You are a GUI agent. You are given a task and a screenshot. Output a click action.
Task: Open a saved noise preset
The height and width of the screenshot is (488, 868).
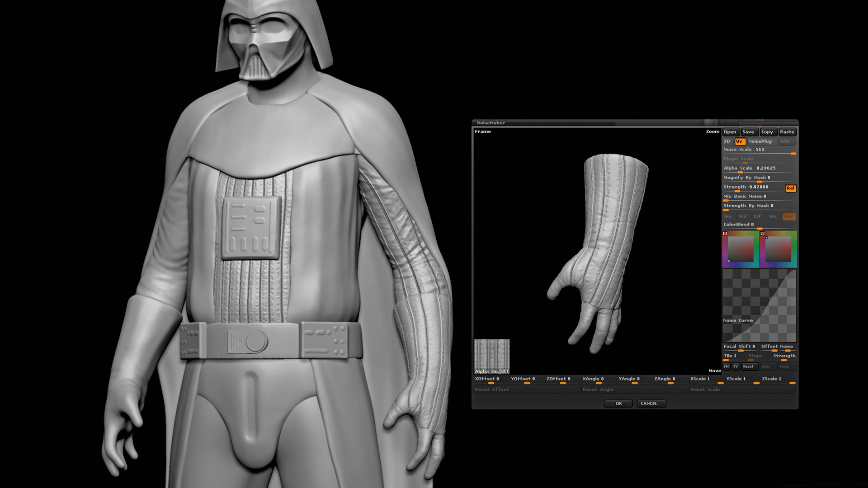[730, 132]
